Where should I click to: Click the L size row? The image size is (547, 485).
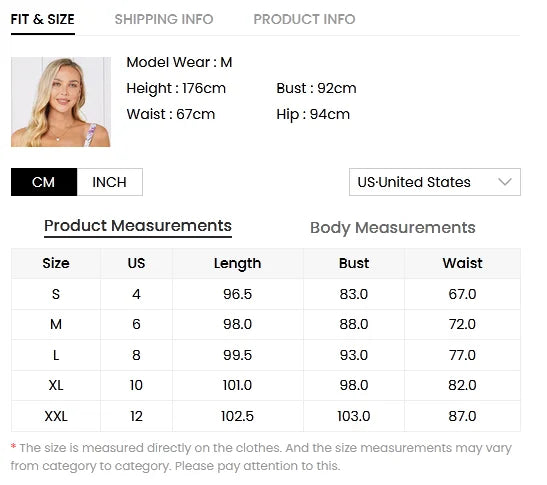[266, 355]
